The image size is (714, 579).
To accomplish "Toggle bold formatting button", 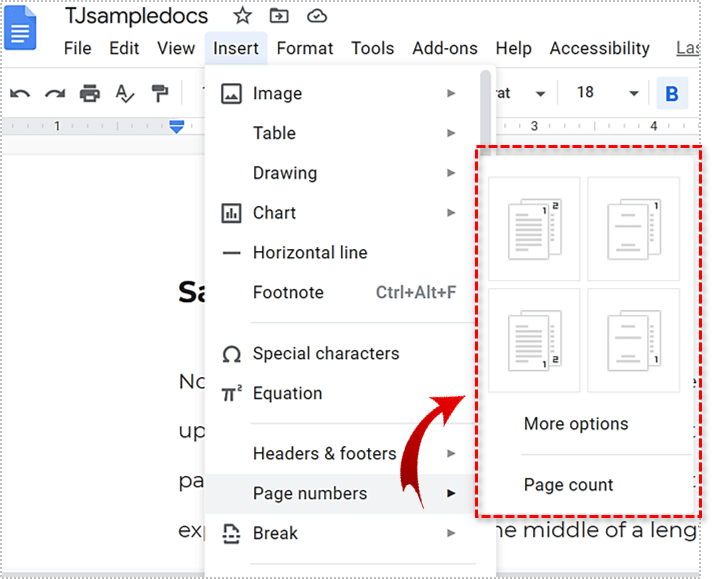I will 672,94.
